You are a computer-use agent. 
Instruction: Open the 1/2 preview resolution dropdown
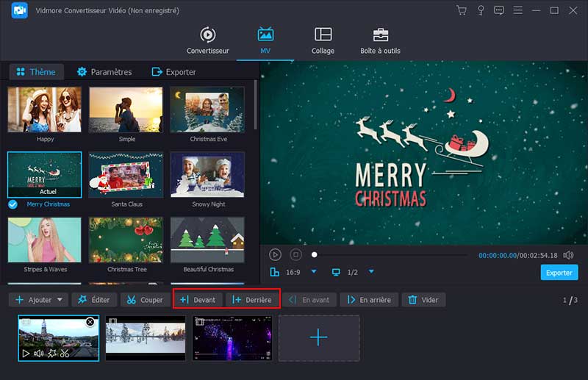[371, 272]
